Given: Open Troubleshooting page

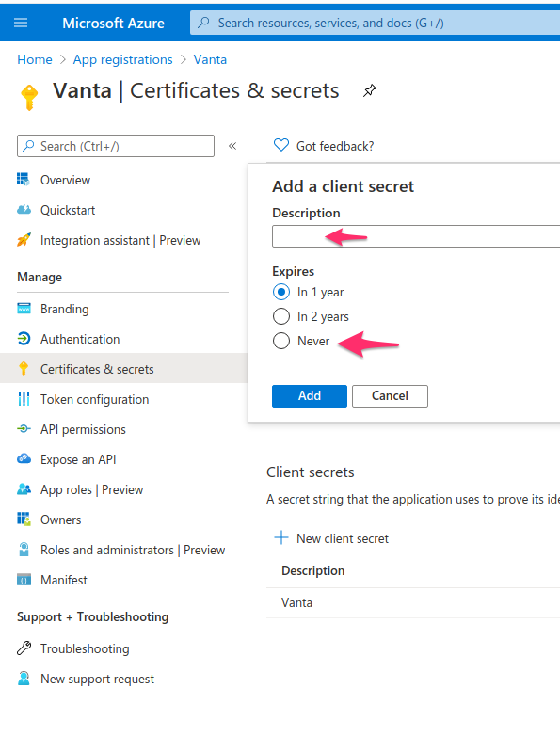Looking at the screenshot, I should tap(85, 648).
